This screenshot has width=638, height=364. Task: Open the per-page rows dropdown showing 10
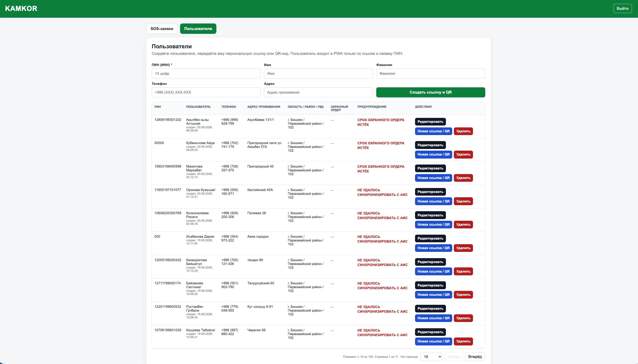(431, 357)
